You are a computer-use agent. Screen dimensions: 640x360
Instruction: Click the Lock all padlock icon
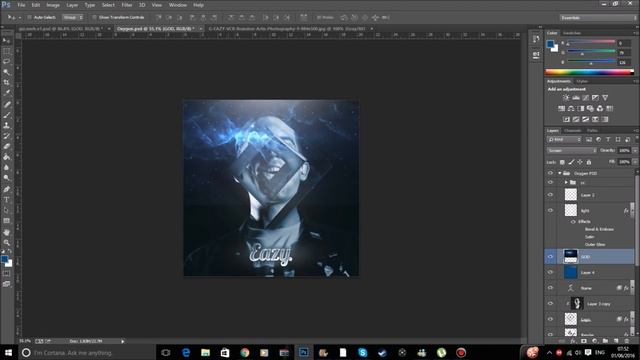point(589,162)
